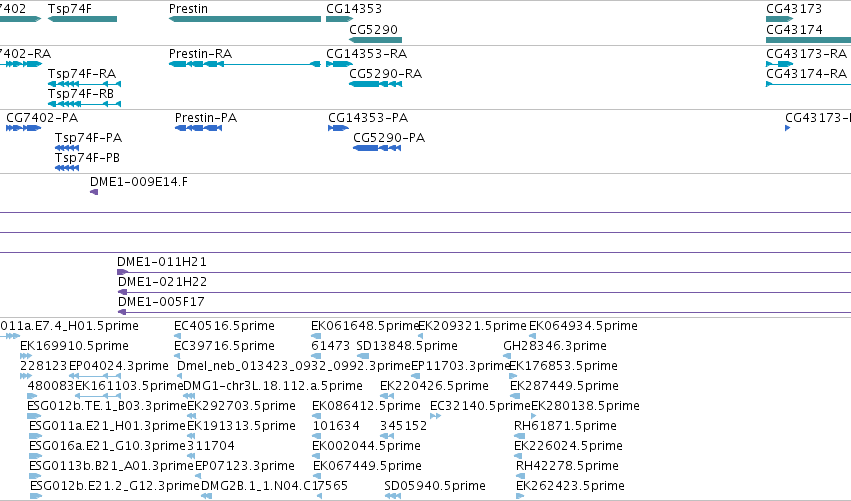851x501 pixels.
Task: Open the CG43173-RA transcript label
Action: point(806,54)
